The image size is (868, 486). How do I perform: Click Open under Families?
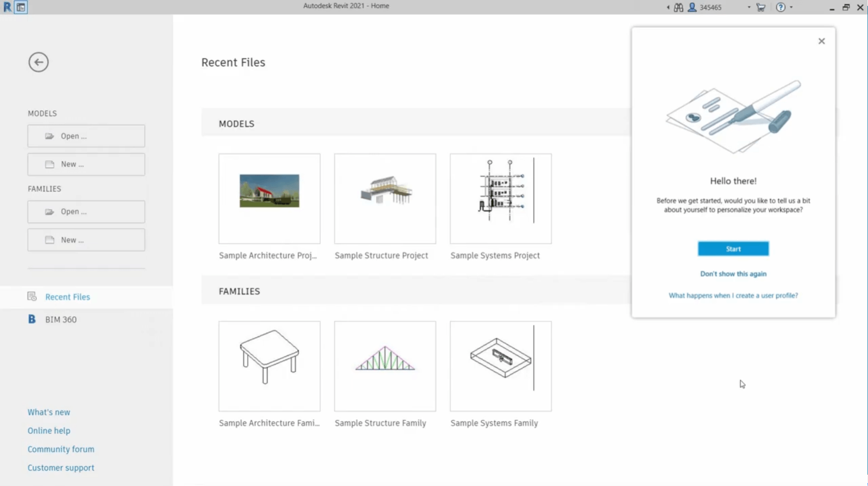pos(86,212)
